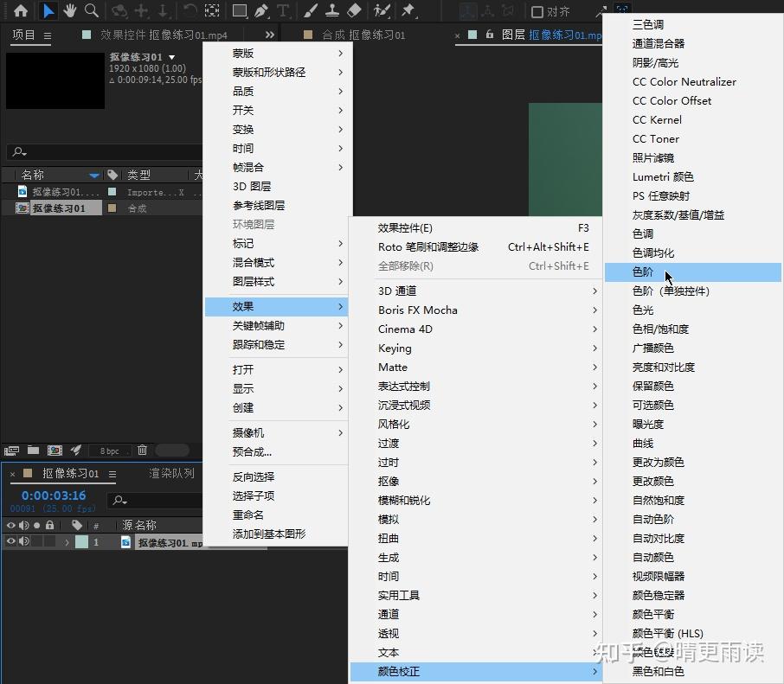This screenshot has width=784, height=684.
Task: Lock layer 1 in the timeline
Action: point(49,542)
